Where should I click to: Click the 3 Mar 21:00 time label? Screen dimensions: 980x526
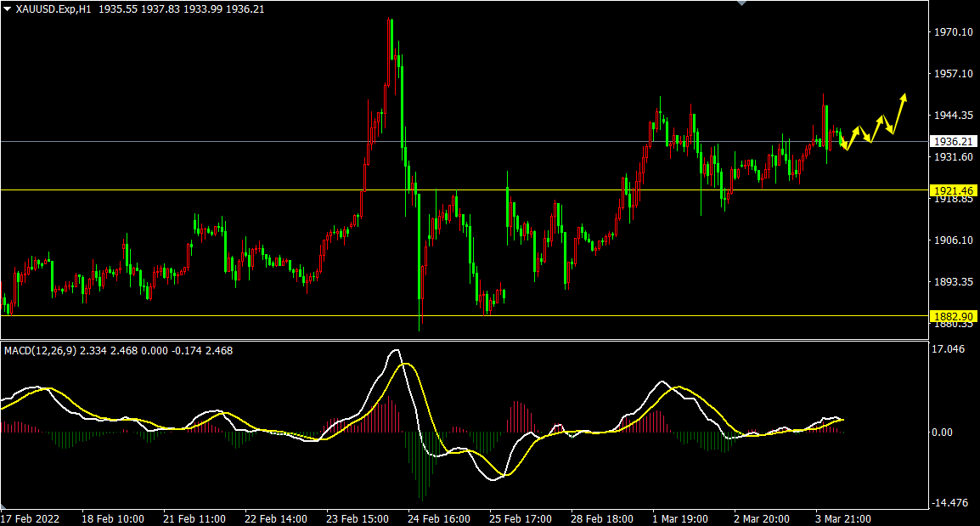point(843,519)
